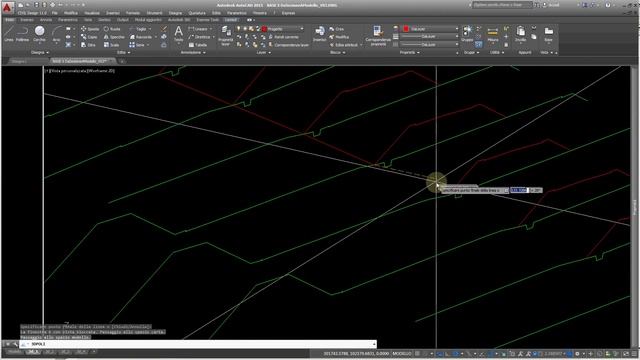640x360 pixels.
Task: Open the Quotatura menu
Action: [x=197, y=13]
